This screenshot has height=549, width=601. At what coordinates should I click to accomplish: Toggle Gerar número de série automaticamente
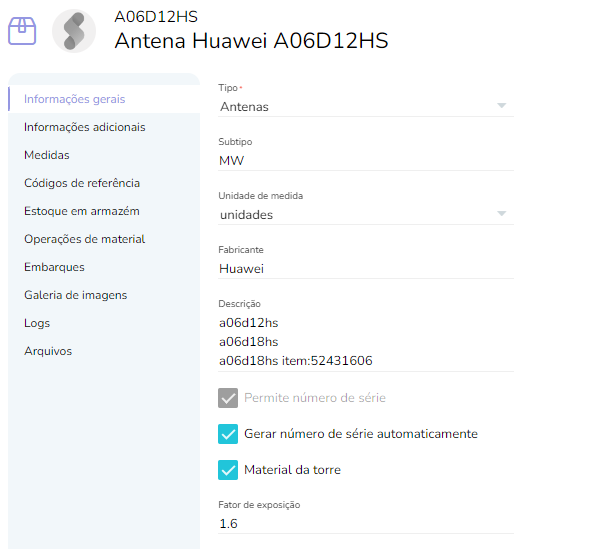click(228, 434)
